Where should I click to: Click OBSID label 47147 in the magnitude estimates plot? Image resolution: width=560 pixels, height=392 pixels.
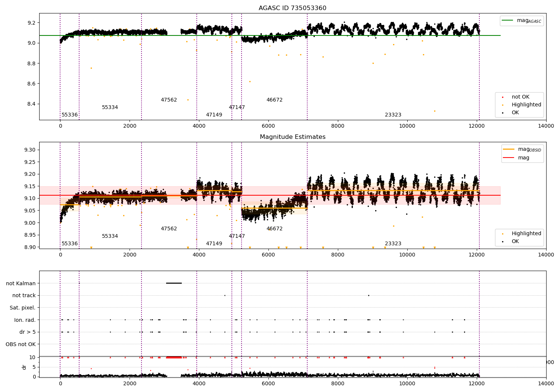coord(237,236)
